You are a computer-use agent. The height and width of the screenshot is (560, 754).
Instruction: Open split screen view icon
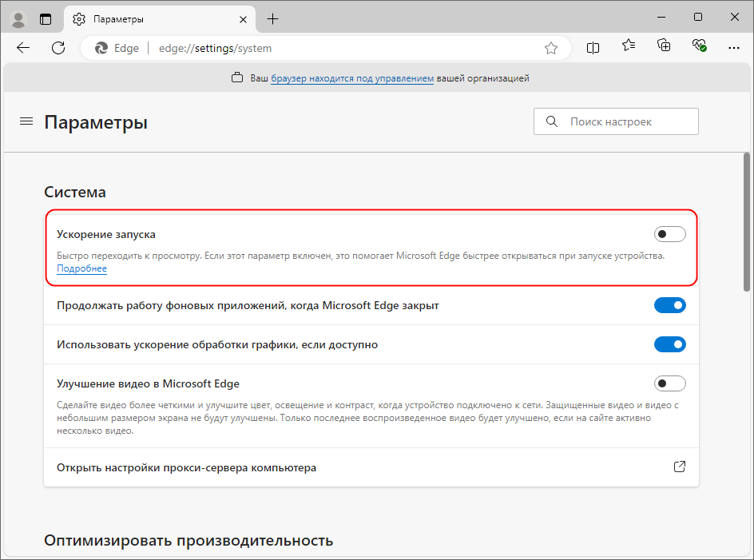coord(593,48)
